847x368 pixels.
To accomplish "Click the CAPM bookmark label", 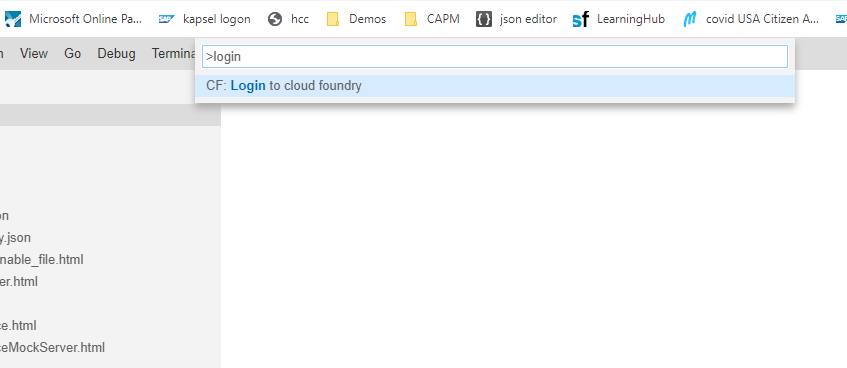I will click(443, 19).
